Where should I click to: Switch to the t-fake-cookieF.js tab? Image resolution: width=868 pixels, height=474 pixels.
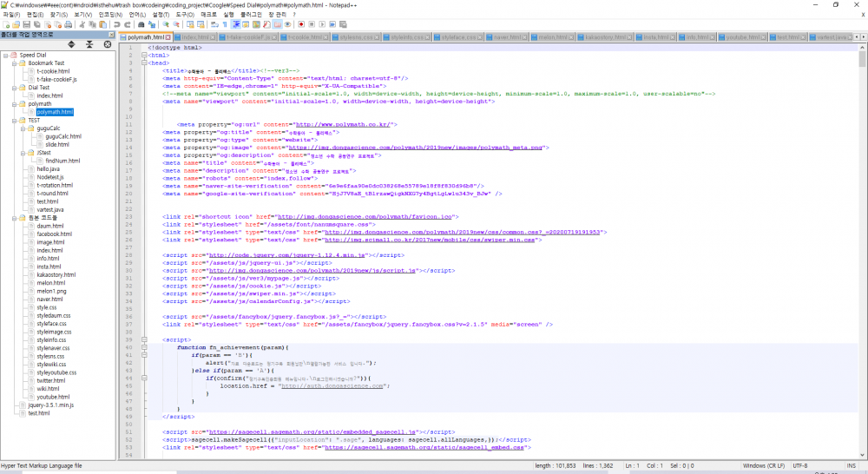(x=248, y=37)
